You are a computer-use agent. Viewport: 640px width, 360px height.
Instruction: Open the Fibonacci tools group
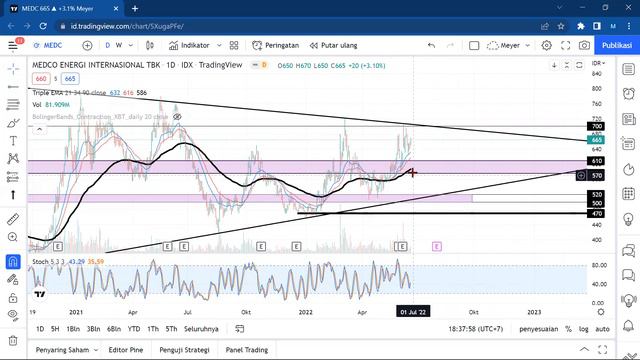(x=13, y=104)
